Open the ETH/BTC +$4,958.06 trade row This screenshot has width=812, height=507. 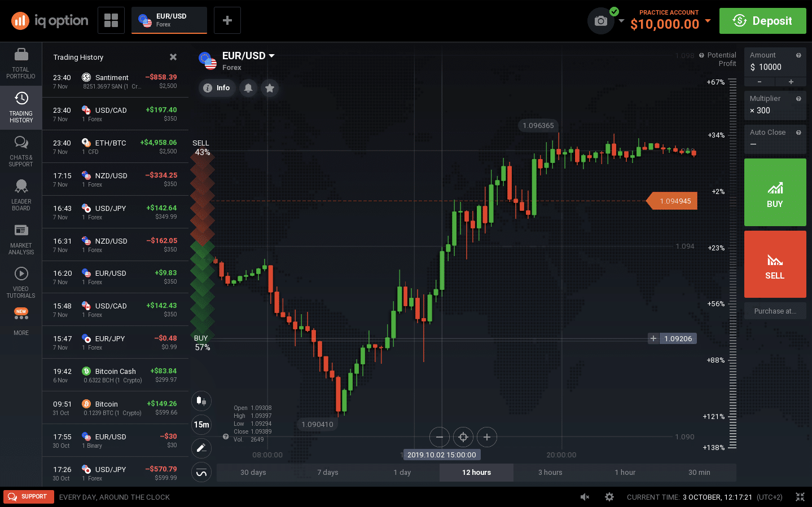coord(115,147)
